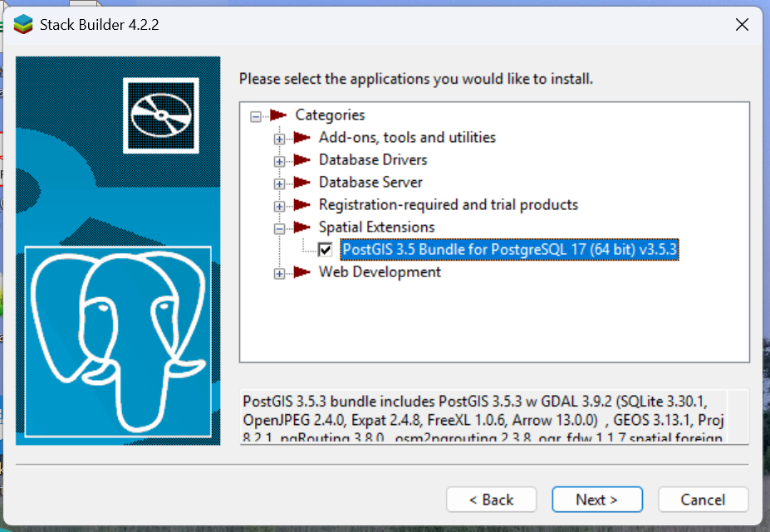Expand the Add-ons, tools and utilities node
770x532 pixels.
coord(280,139)
